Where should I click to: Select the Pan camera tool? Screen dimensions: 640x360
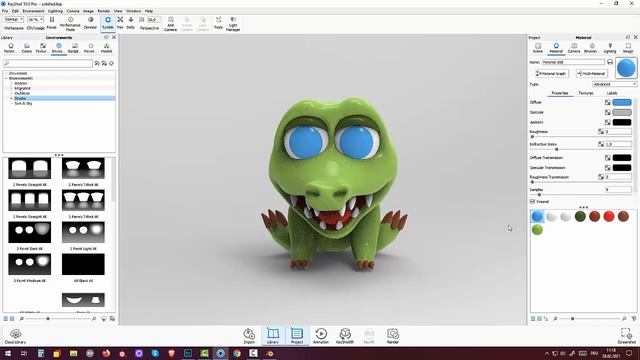click(120, 22)
